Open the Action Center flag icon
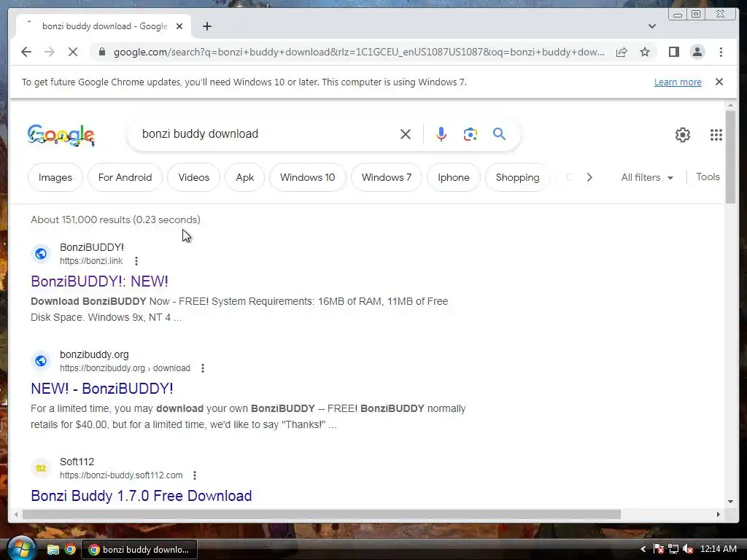This screenshot has height=560, width=747. point(659,549)
